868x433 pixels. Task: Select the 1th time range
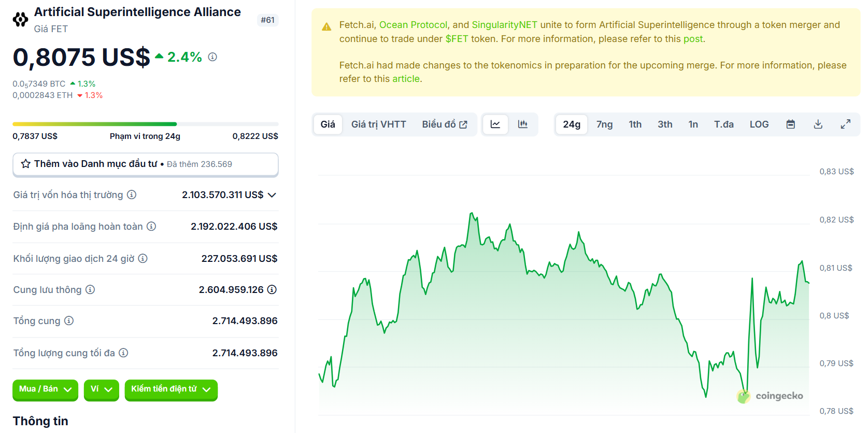click(x=635, y=124)
